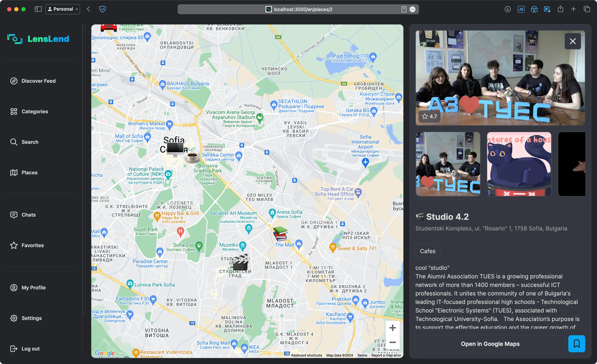
Task: Go back in browser
Action: (x=88, y=9)
